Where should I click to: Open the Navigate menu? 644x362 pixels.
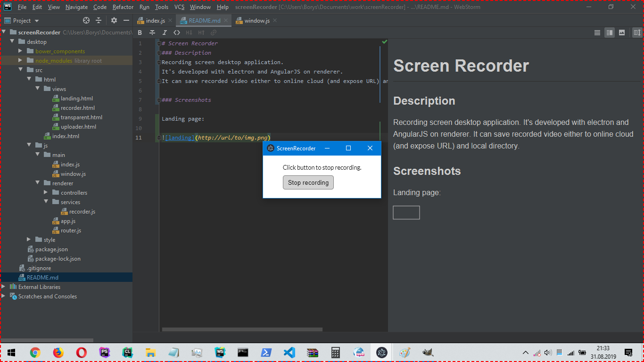coord(76,7)
